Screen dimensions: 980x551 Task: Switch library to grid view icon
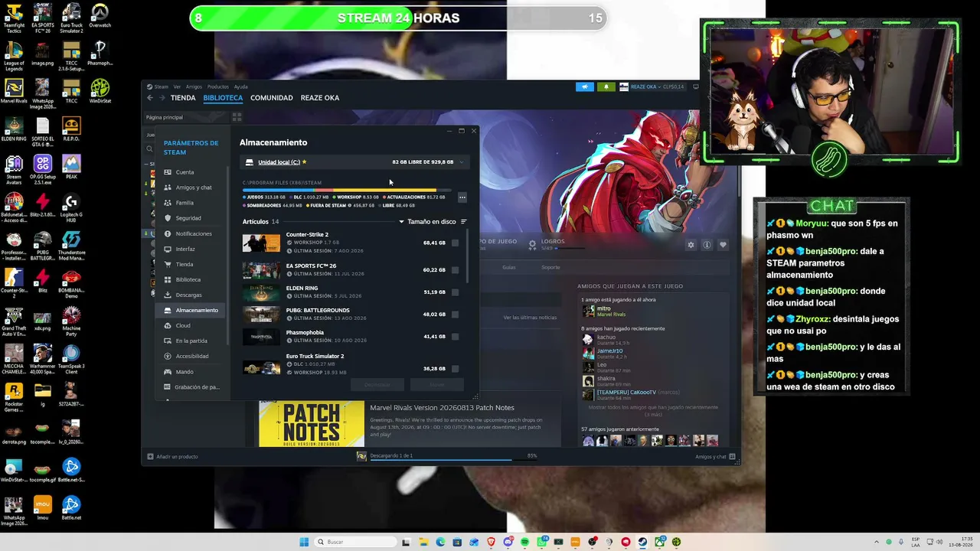click(237, 117)
